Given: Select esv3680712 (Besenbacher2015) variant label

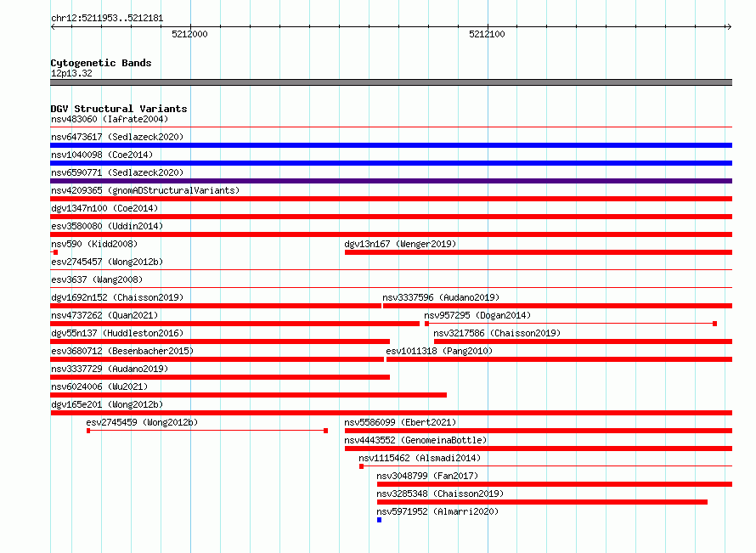Looking at the screenshot, I should pyautogui.click(x=122, y=351).
